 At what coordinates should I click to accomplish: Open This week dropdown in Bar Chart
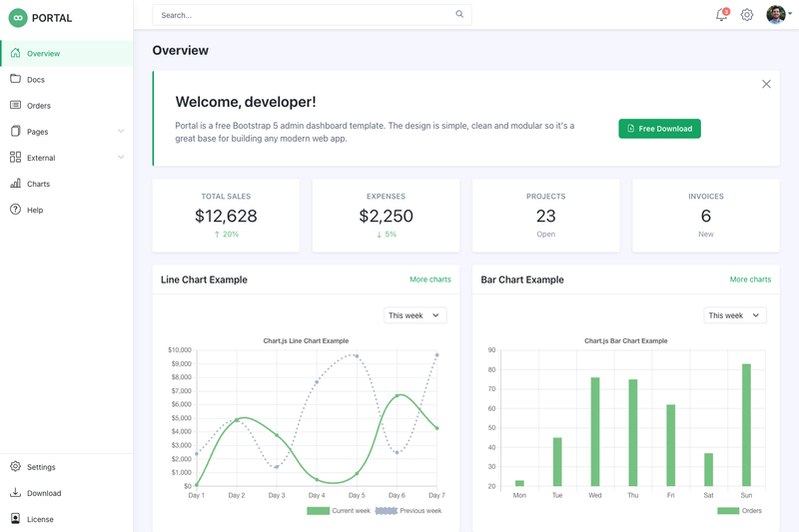pos(735,315)
